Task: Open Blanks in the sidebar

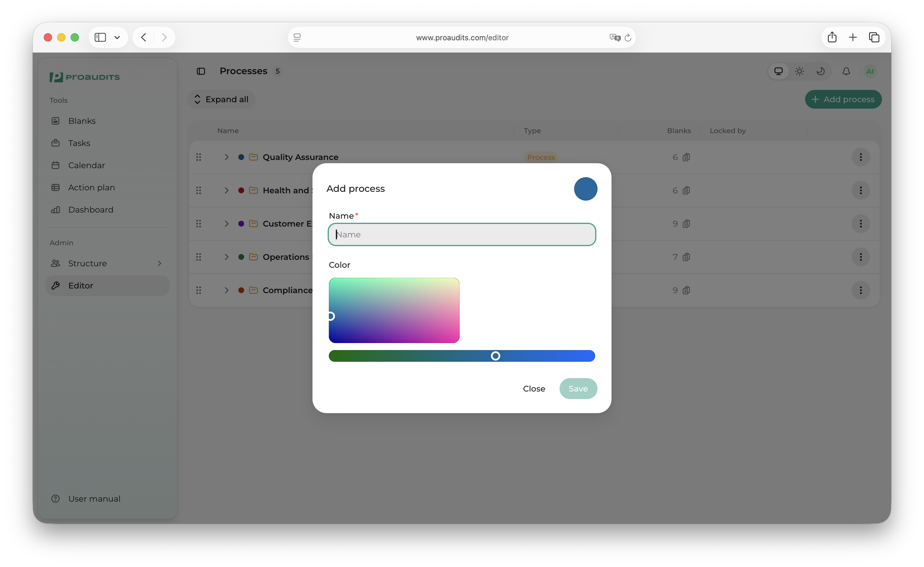Action: click(107, 121)
